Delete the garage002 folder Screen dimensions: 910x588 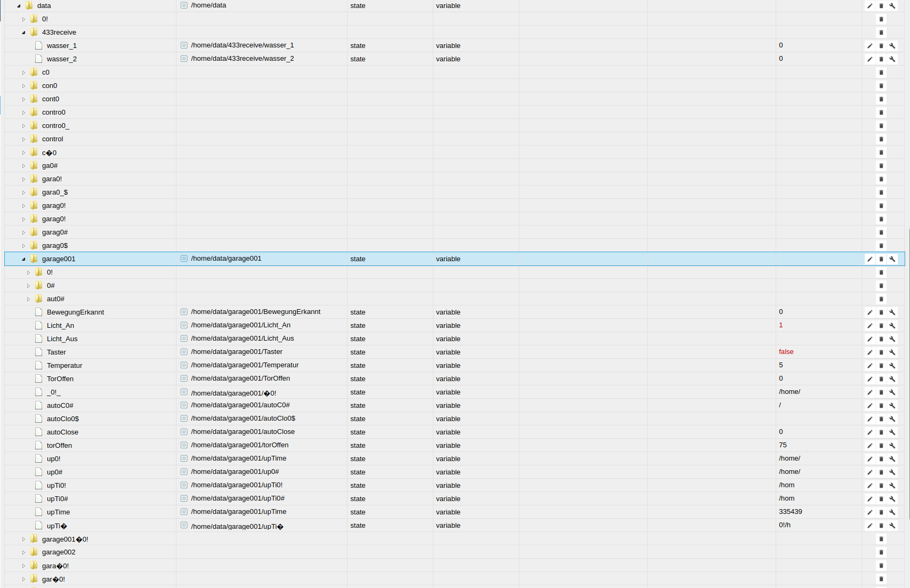(x=881, y=552)
